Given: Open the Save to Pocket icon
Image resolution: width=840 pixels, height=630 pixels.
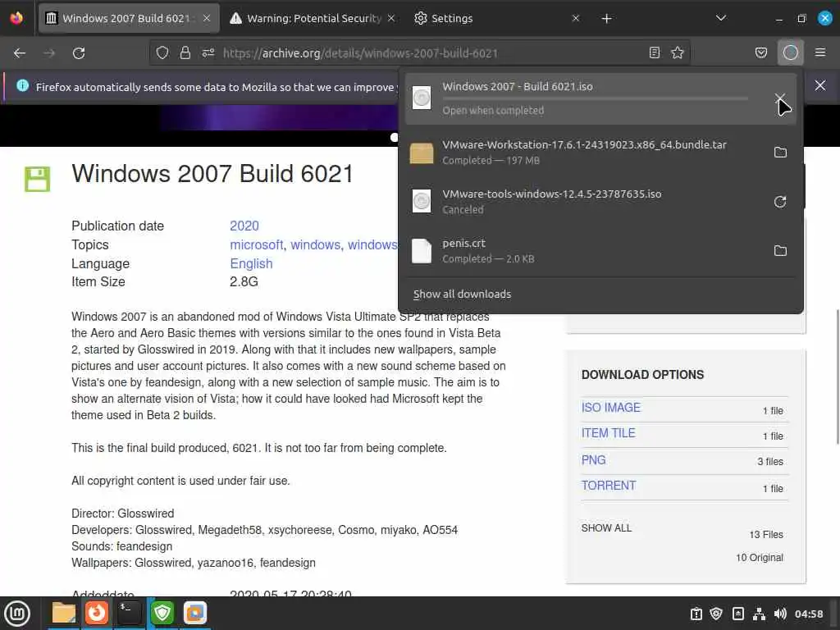Looking at the screenshot, I should pyautogui.click(x=761, y=52).
